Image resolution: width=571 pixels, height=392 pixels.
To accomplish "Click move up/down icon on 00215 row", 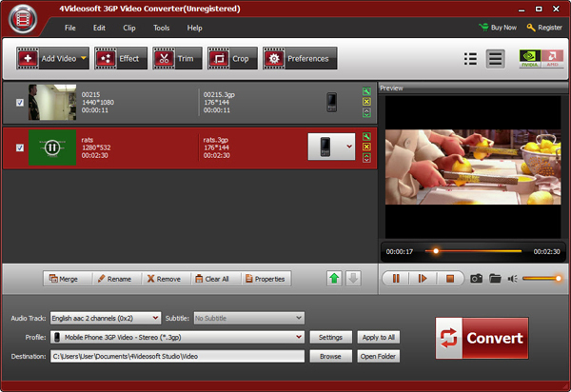I will [x=366, y=113].
